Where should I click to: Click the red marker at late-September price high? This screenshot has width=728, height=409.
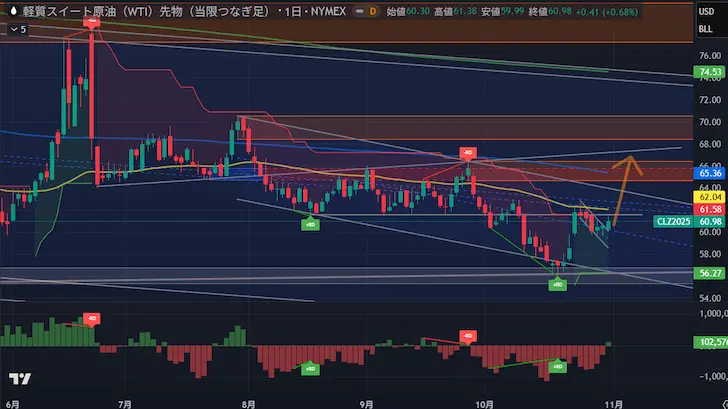[466, 153]
